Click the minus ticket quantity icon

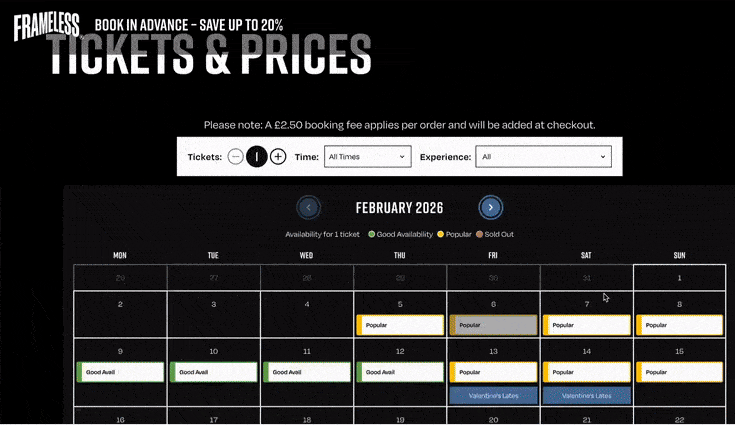pyautogui.click(x=235, y=157)
